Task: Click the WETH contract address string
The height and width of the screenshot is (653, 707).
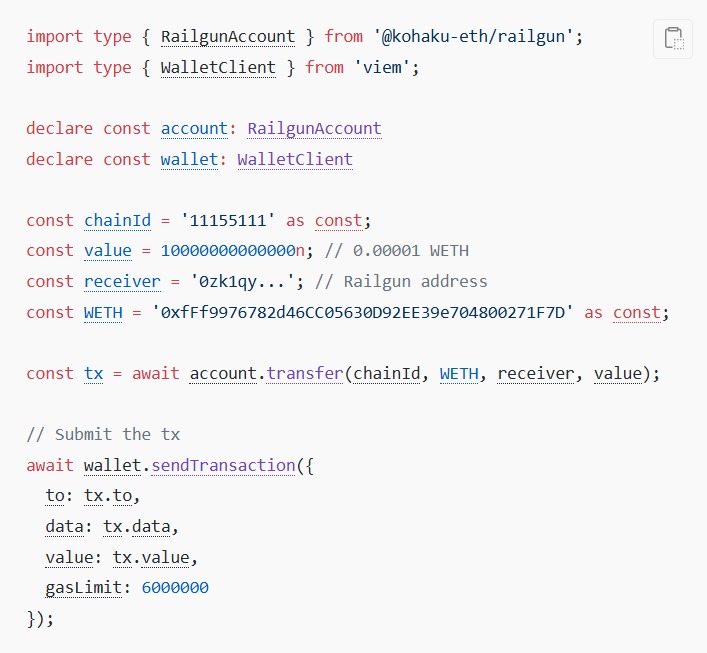Action: click(x=363, y=312)
